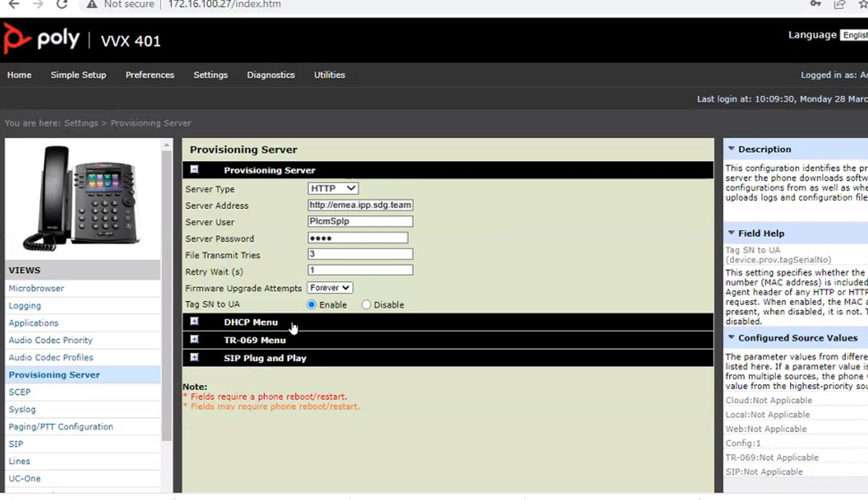Expand the SIP Plug and Play section
Viewport: 868px width, 500px height.
click(194, 358)
